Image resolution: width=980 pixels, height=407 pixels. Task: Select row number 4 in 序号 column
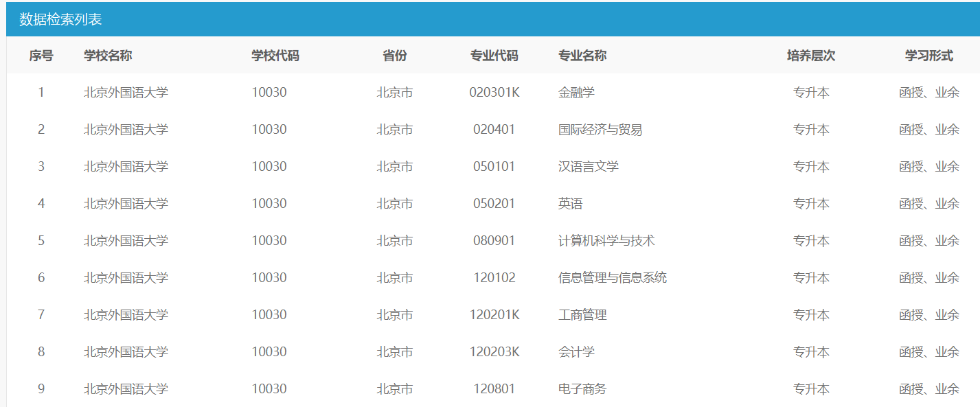pyautogui.click(x=41, y=204)
